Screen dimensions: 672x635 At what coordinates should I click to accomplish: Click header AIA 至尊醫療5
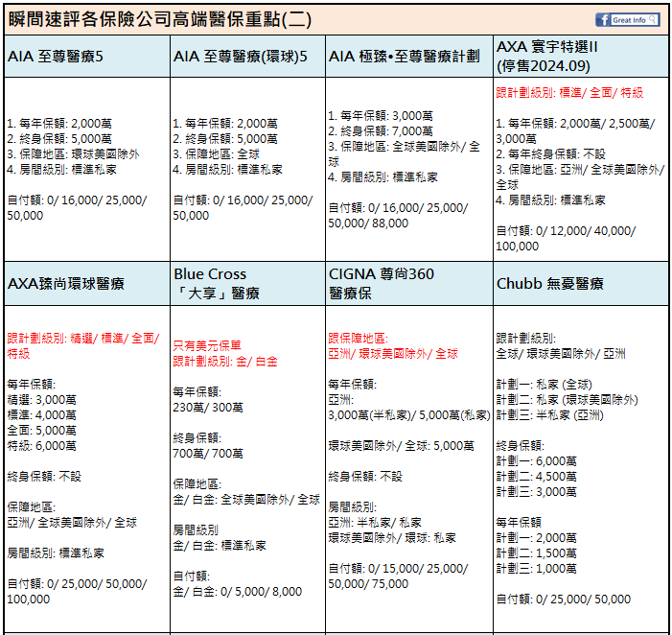pos(56,57)
